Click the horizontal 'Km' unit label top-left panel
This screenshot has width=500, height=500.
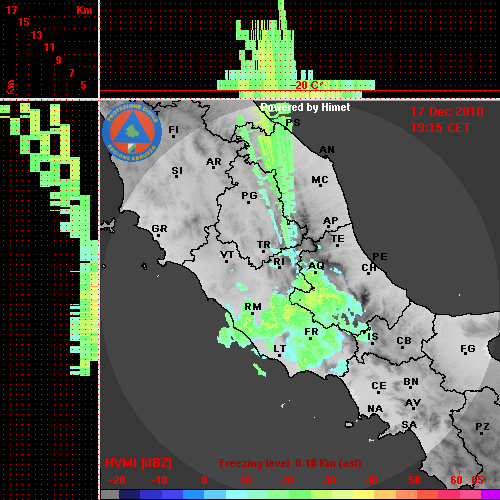click(x=84, y=10)
